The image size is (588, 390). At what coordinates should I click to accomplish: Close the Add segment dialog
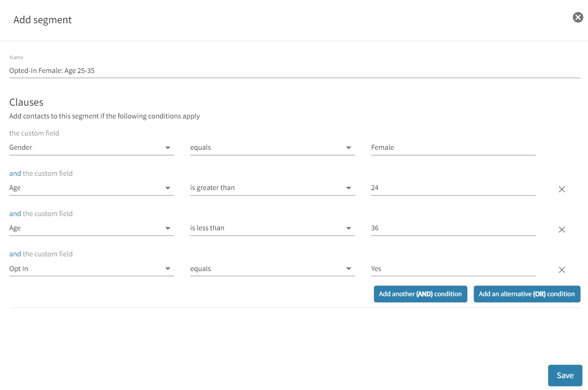578,18
